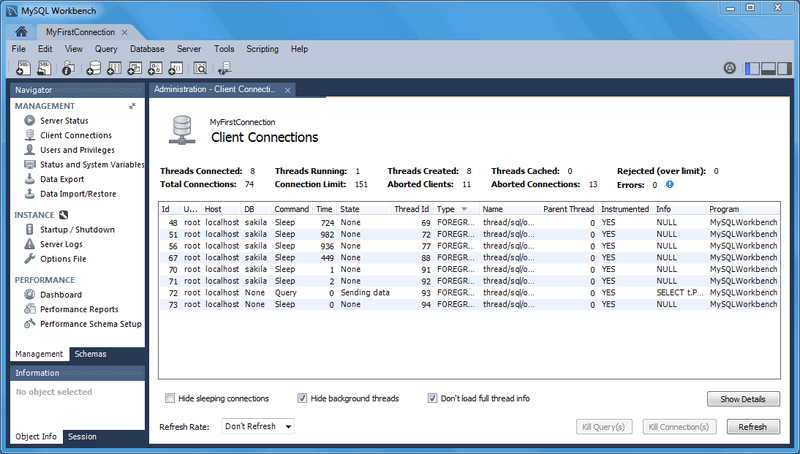Click the create new table toolbar icon

click(x=114, y=68)
